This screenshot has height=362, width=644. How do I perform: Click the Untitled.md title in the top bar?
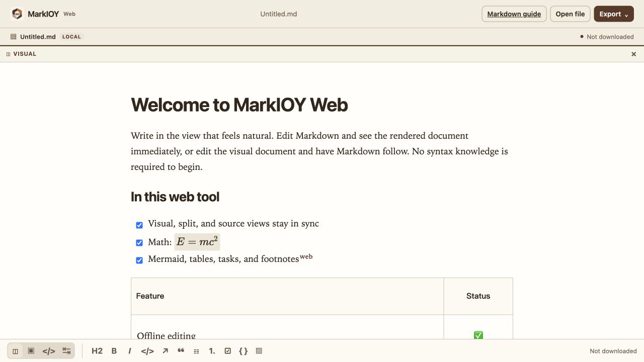click(279, 14)
